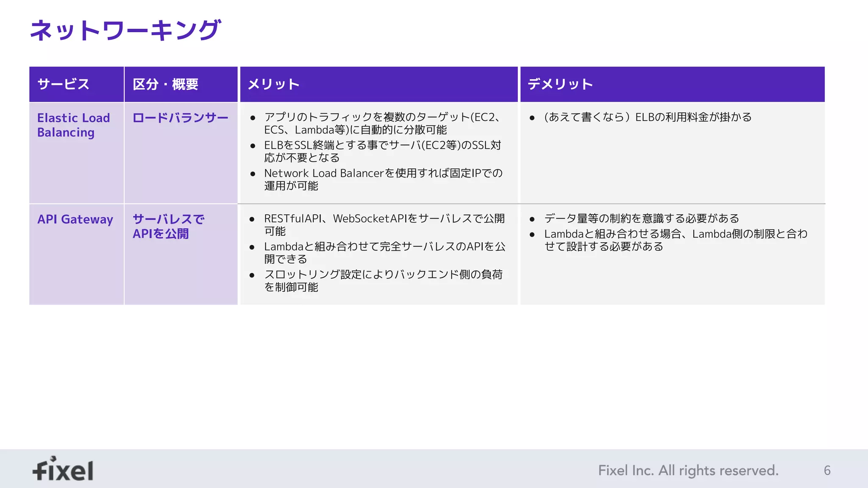Click the デメリット column header
The width and height of the screenshot is (868, 488).
560,84
